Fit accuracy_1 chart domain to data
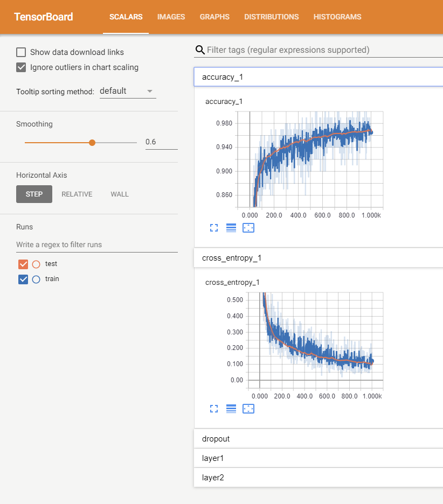 248,228
